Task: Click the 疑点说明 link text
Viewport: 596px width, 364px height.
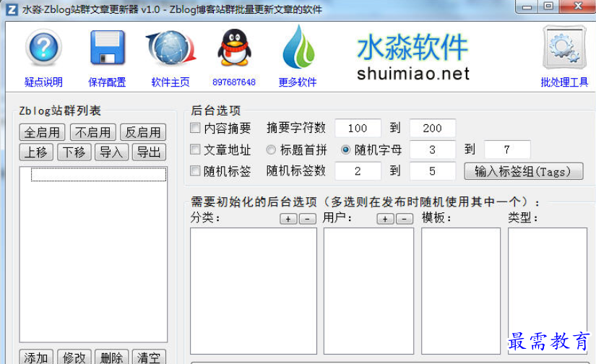Action: pyautogui.click(x=44, y=82)
